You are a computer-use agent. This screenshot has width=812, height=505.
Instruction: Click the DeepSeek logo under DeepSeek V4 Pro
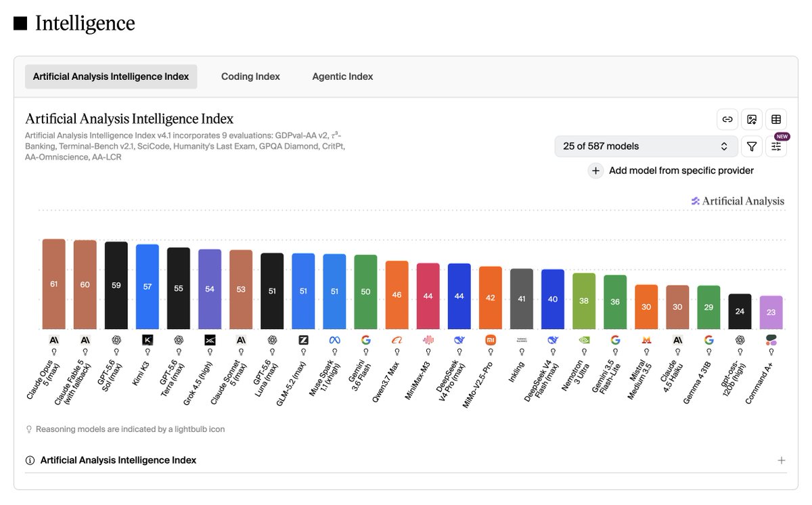(459, 340)
